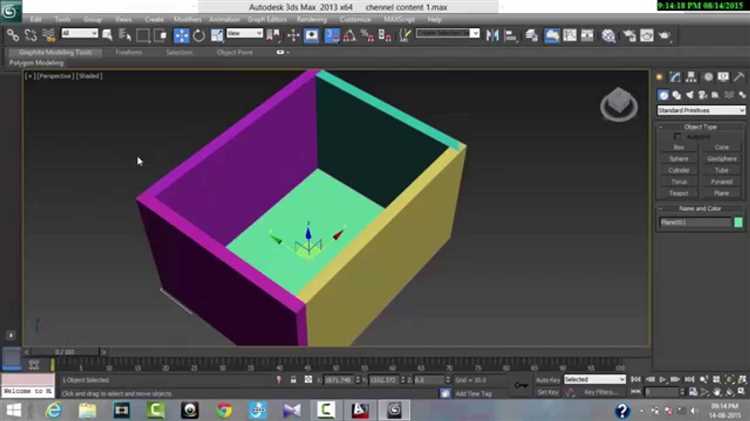Open the Modifiers menu
This screenshot has height=421, width=750.
(x=187, y=19)
